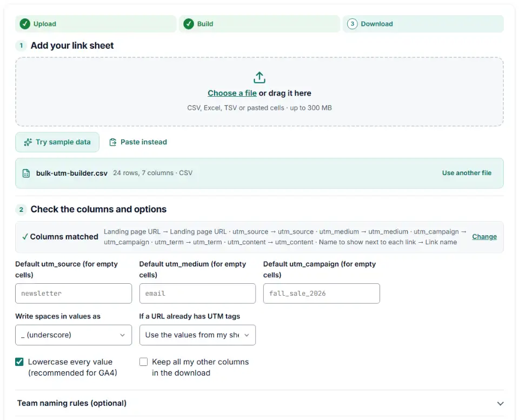Load the Try sample data button
The height and width of the screenshot is (420, 519).
(57, 142)
